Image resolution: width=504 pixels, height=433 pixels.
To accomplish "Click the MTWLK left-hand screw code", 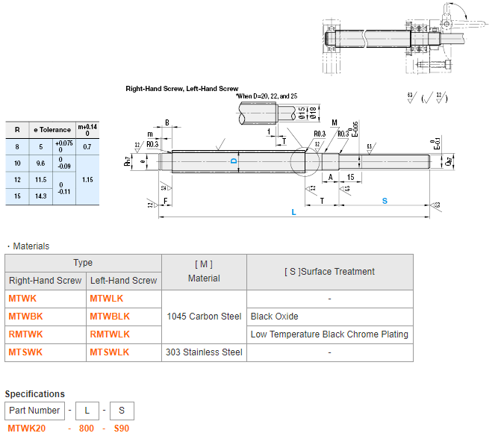I will pos(106,299).
